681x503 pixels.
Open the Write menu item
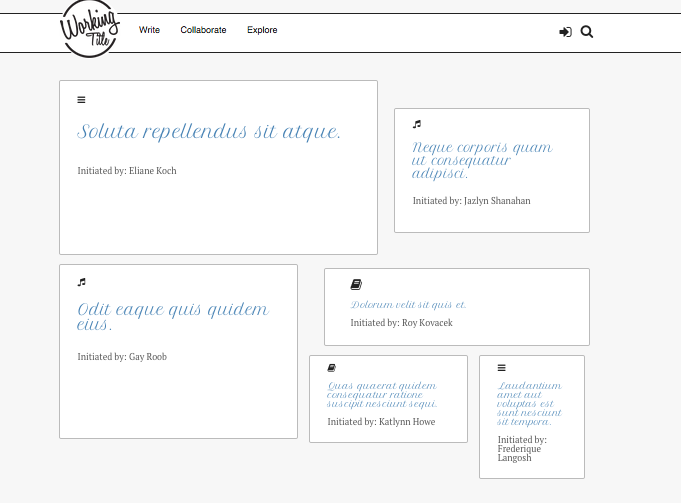(149, 30)
